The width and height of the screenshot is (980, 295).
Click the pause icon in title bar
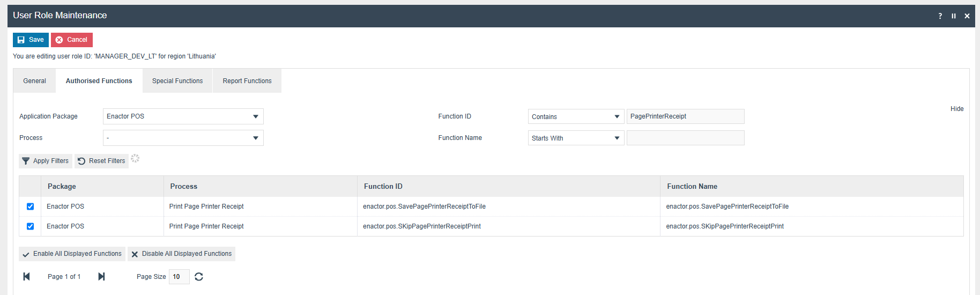point(953,16)
